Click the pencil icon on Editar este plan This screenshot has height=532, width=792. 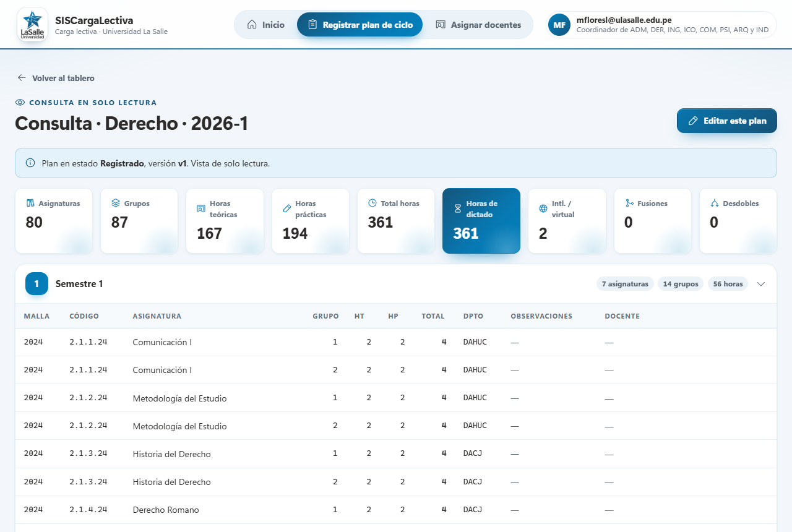(693, 121)
